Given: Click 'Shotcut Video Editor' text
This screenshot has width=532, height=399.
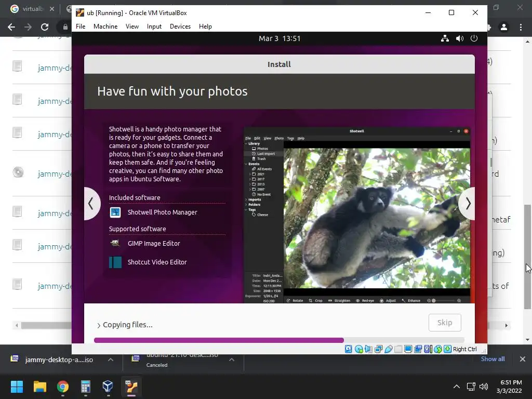Looking at the screenshot, I should coord(157,262).
